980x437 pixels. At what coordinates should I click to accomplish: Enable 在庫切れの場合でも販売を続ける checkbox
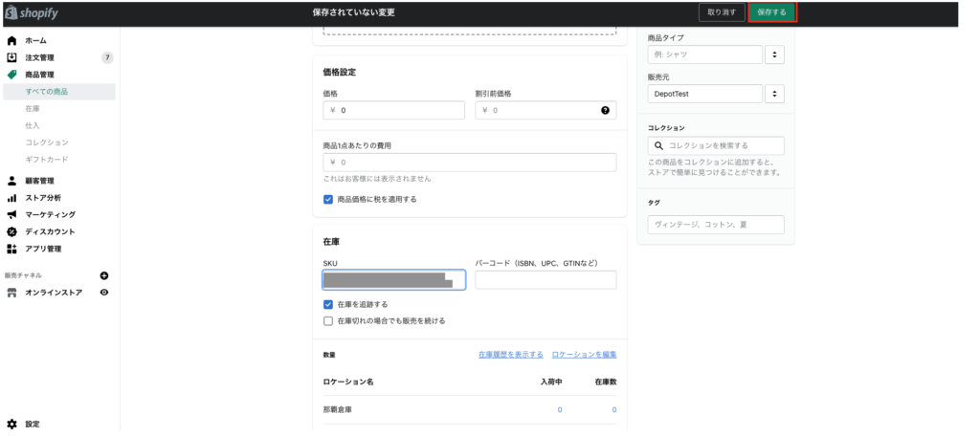tap(329, 321)
